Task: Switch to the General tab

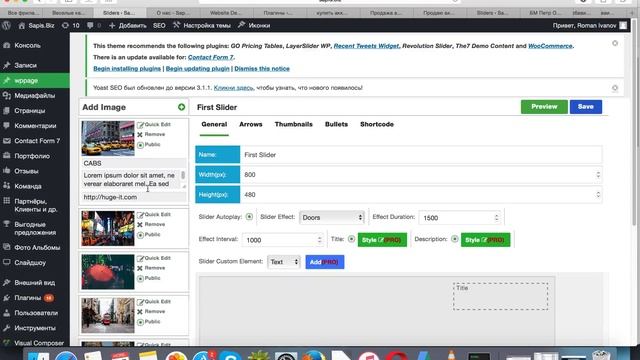Action: pos(214,124)
